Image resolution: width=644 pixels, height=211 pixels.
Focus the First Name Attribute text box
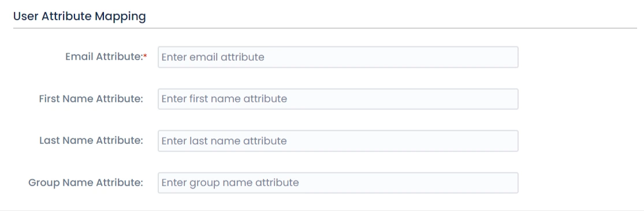pyautogui.click(x=338, y=99)
